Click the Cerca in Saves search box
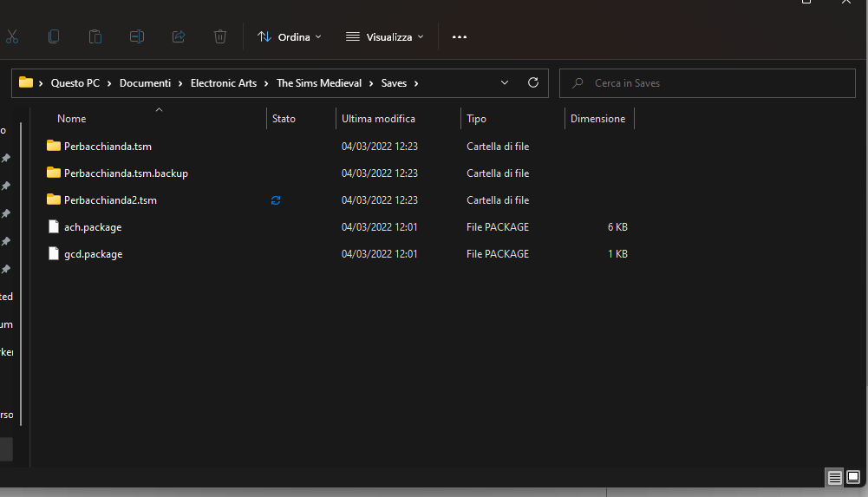 707,83
